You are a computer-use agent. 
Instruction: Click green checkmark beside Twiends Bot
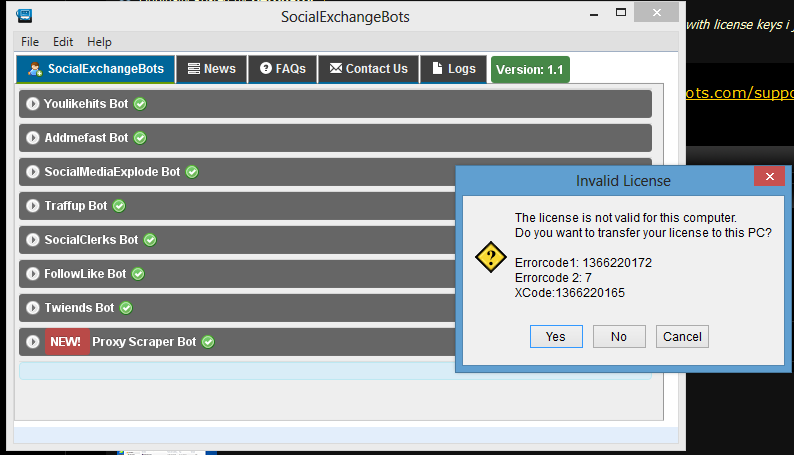(x=126, y=308)
